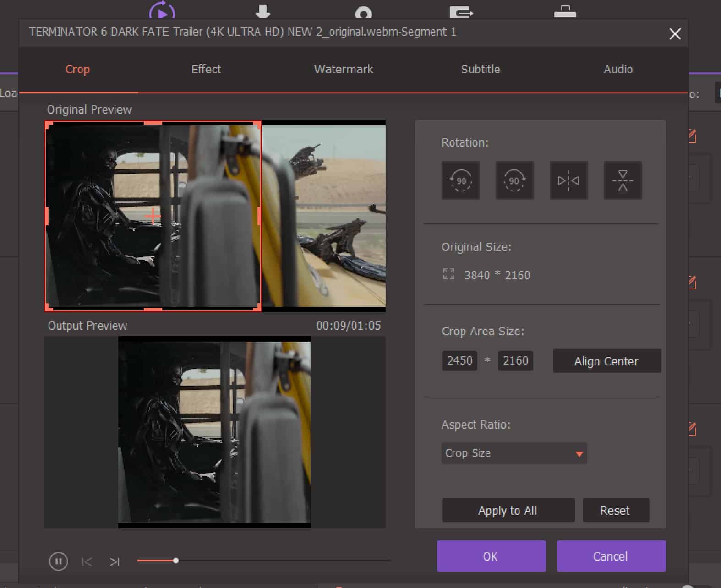Grab the crop box left edge handle
Image resolution: width=721 pixels, height=588 pixels.
click(47, 216)
